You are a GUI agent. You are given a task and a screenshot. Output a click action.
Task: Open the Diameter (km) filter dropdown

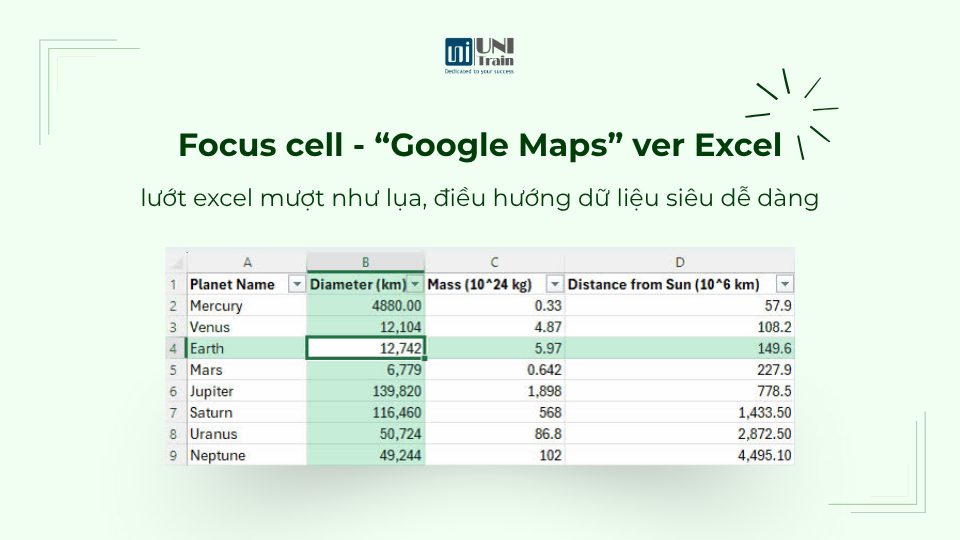coord(415,284)
